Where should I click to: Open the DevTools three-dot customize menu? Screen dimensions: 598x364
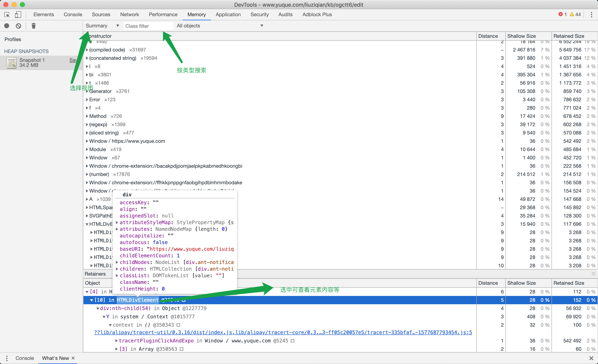pos(591,15)
